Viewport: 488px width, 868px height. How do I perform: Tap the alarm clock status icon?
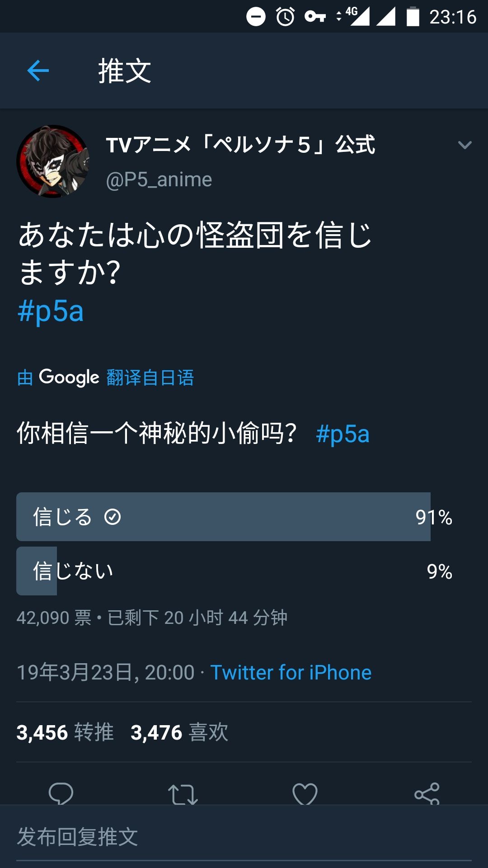(x=286, y=17)
